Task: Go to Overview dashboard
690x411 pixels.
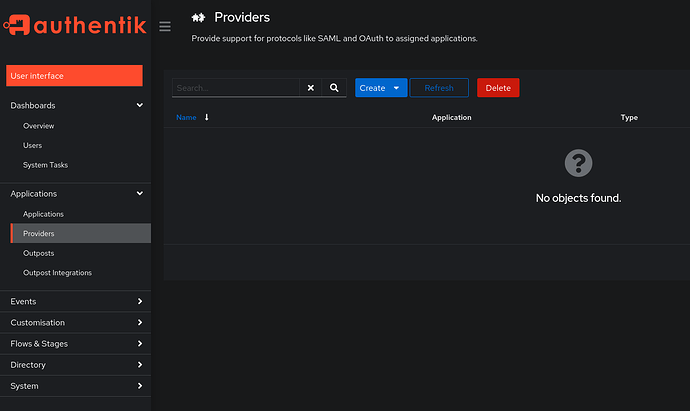Action: click(x=39, y=126)
